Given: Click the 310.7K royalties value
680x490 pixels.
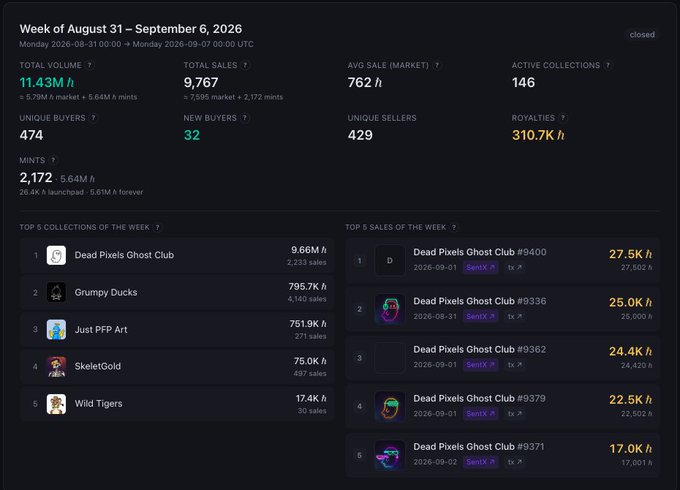Looking at the screenshot, I should 538,135.
